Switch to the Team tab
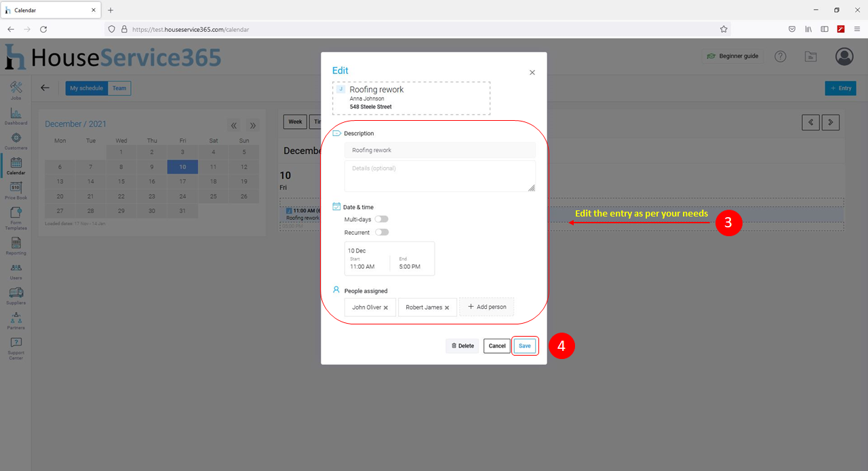The image size is (868, 471). pos(119,88)
